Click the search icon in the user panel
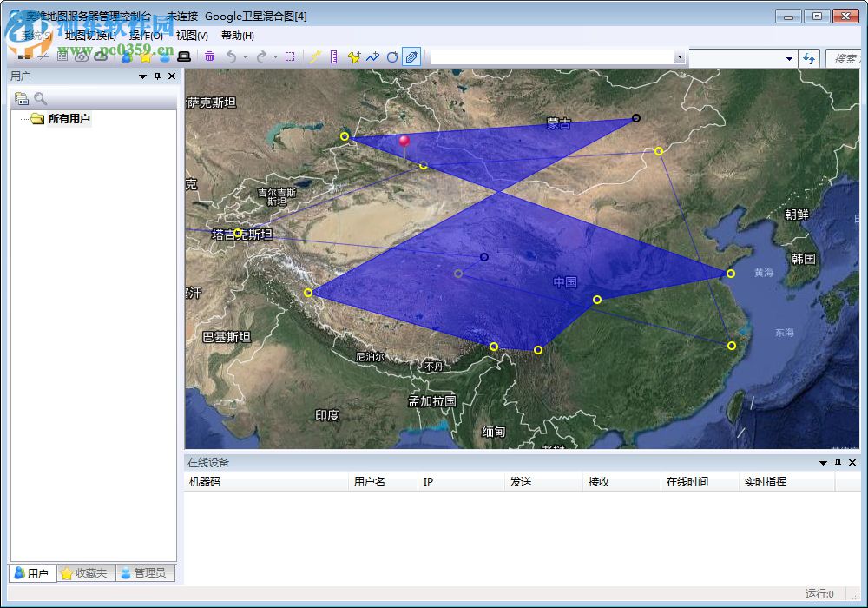868x608 pixels. 40,98
